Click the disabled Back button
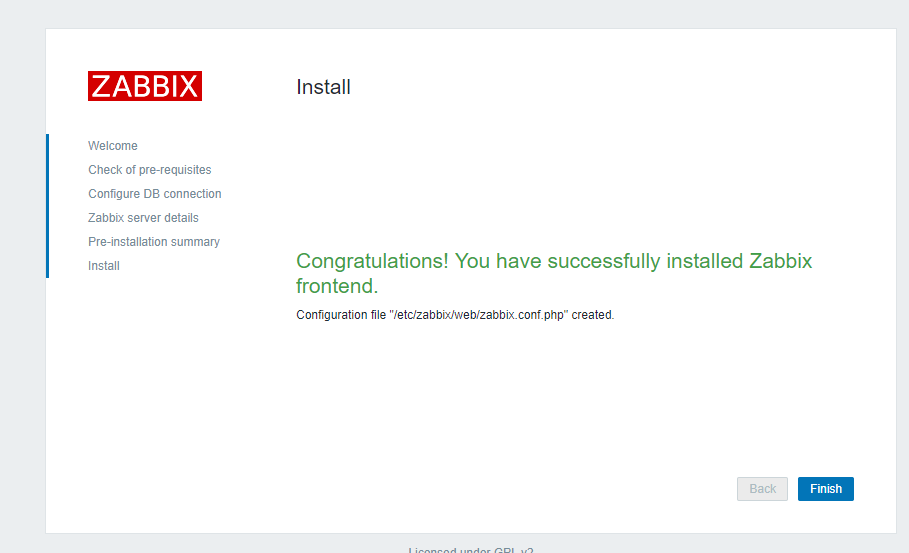Image resolution: width=909 pixels, height=553 pixels. click(762, 489)
